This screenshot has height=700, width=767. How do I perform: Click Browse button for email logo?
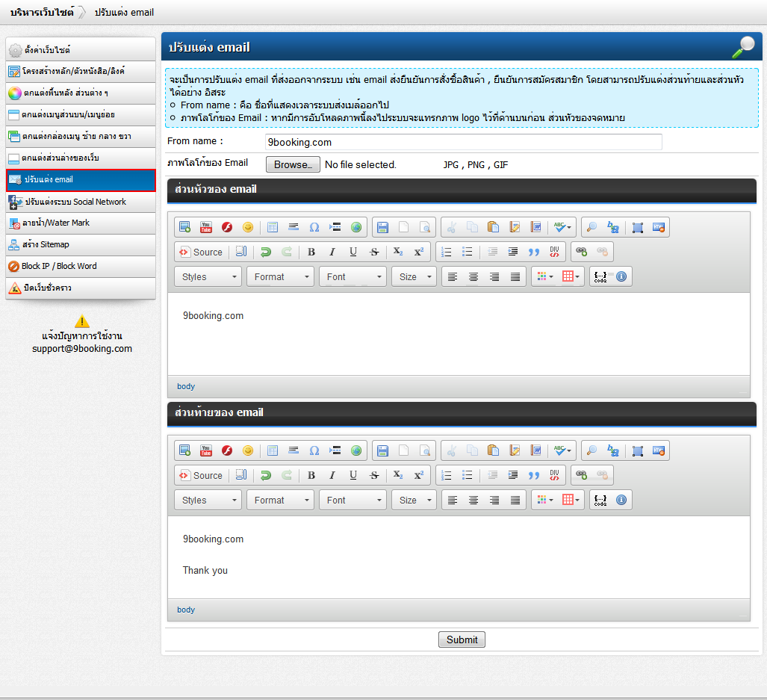point(293,164)
